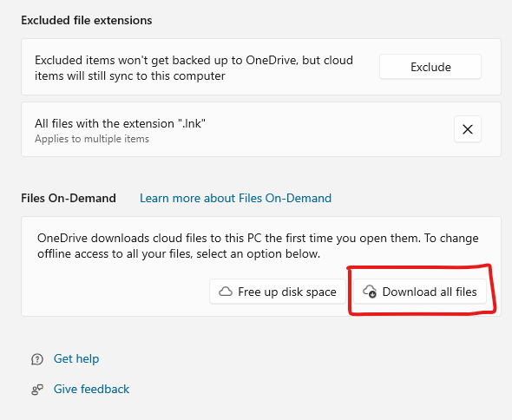Click the cloud icon on Free up disk space
This screenshot has width=512, height=420.
226,292
